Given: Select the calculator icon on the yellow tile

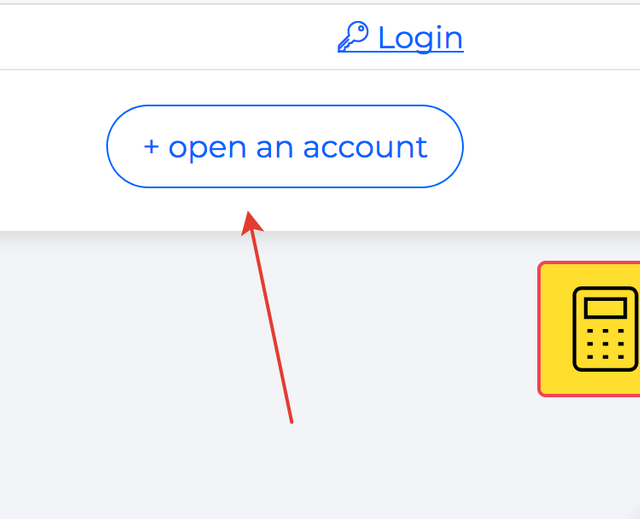Looking at the screenshot, I should click(x=605, y=329).
